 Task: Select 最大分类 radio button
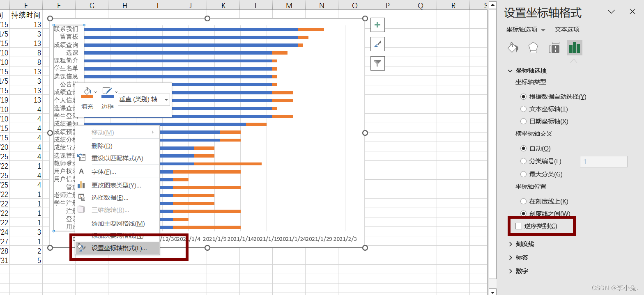click(523, 174)
